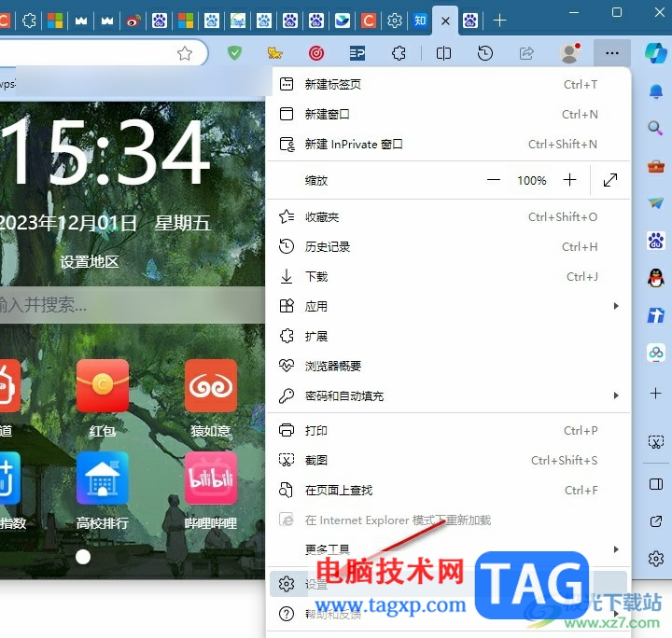
Task: Open 扩展 from the menu
Action: click(448, 336)
